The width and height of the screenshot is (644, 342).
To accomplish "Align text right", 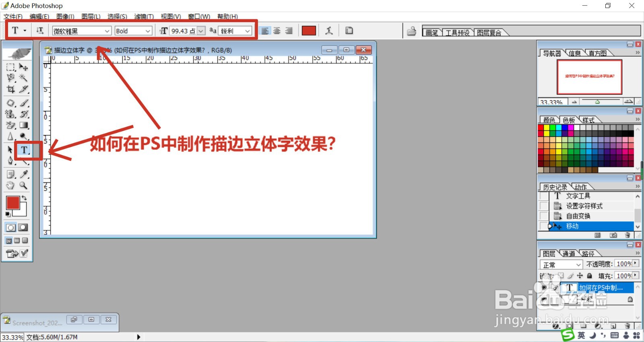I will [289, 31].
